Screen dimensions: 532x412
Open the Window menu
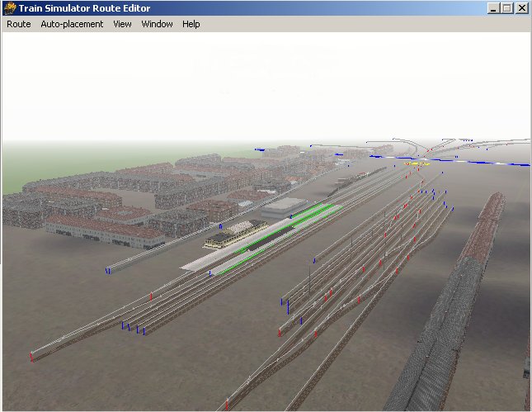pyautogui.click(x=157, y=24)
